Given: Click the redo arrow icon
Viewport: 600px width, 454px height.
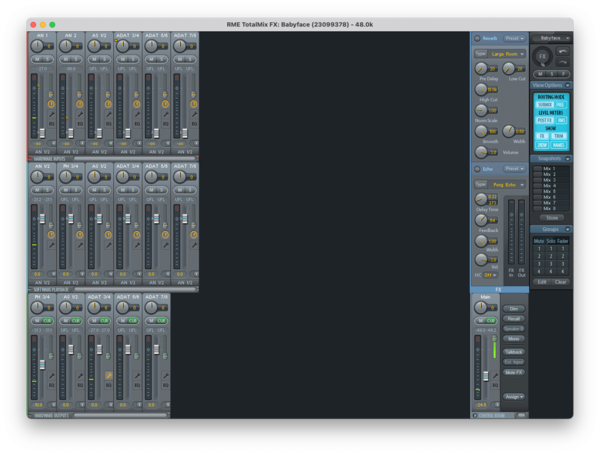Looking at the screenshot, I should pyautogui.click(x=562, y=62).
